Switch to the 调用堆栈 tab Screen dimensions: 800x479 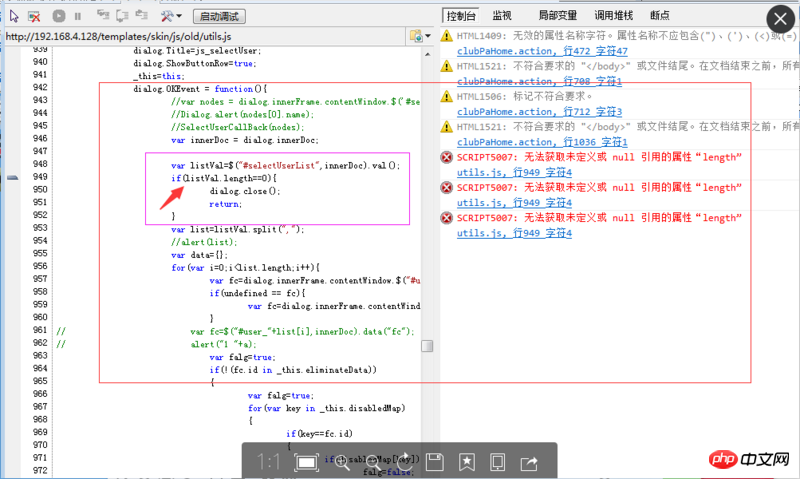(613, 16)
